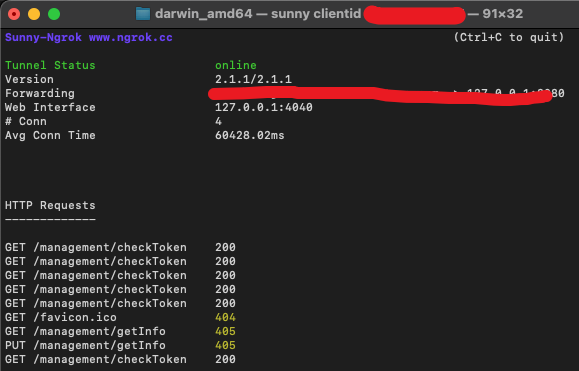The width and height of the screenshot is (579, 371).
Task: Click the 'Web Interface' label
Action: pyautogui.click(x=50, y=107)
